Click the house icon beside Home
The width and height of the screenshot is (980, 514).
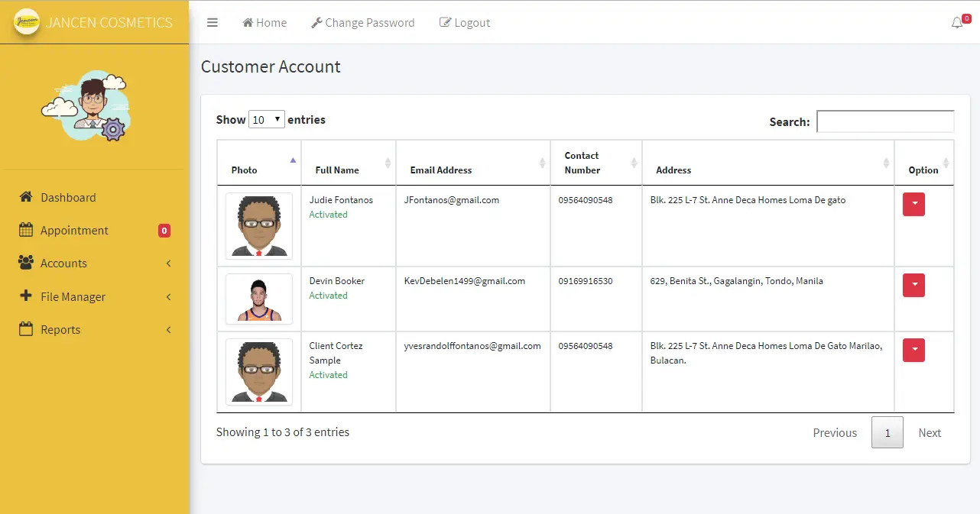tap(248, 23)
